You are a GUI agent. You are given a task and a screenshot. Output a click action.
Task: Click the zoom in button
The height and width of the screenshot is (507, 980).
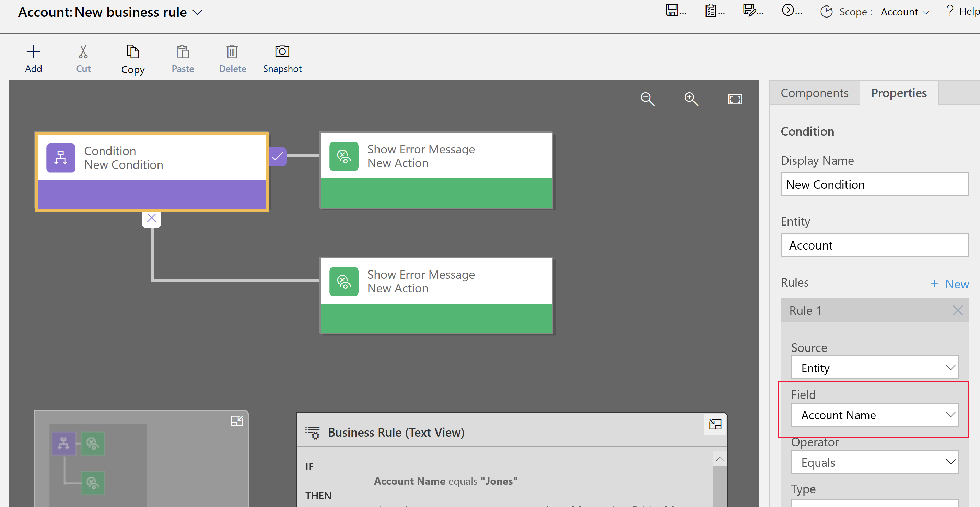click(690, 99)
